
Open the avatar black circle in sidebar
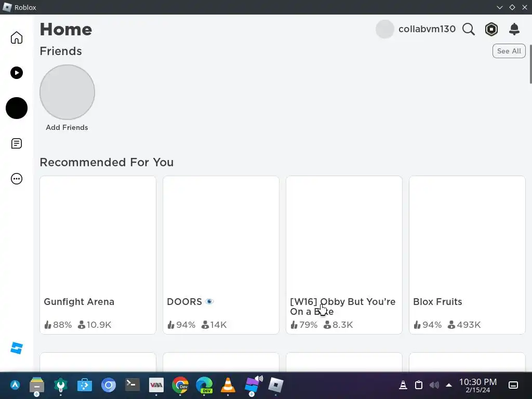click(16, 108)
